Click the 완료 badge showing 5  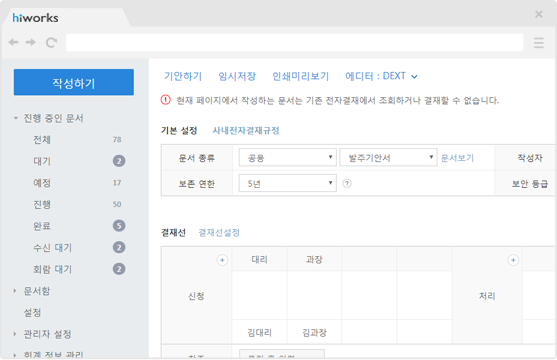pyautogui.click(x=119, y=226)
